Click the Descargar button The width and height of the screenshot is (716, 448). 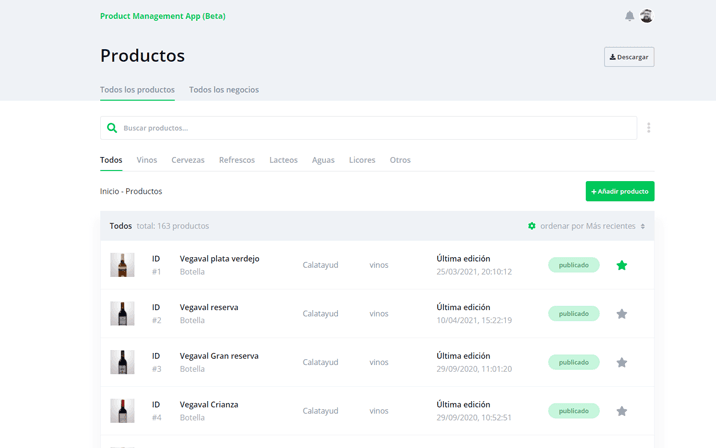(629, 57)
